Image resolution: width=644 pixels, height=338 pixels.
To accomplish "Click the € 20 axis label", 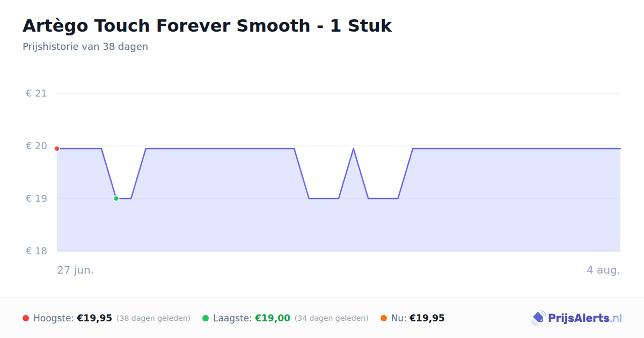I will click(x=36, y=146).
